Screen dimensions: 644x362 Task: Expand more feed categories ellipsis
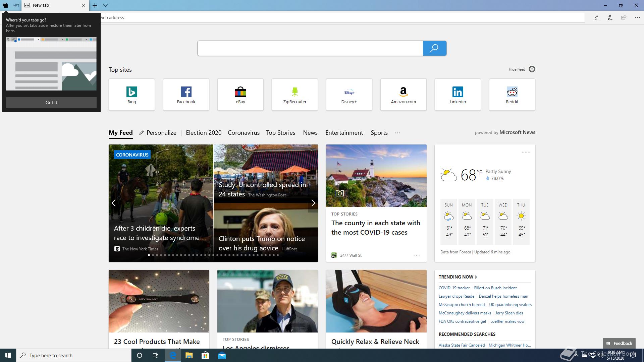click(397, 133)
